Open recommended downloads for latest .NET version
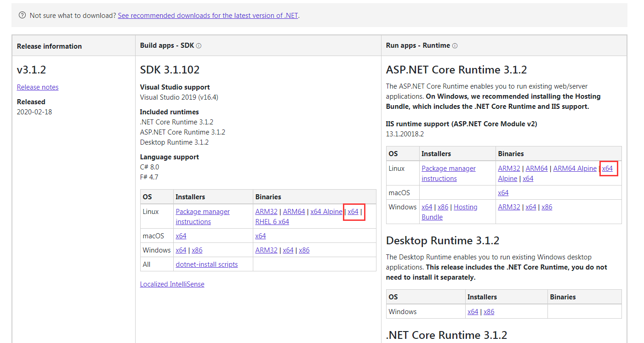The width and height of the screenshot is (644, 343). click(x=208, y=15)
